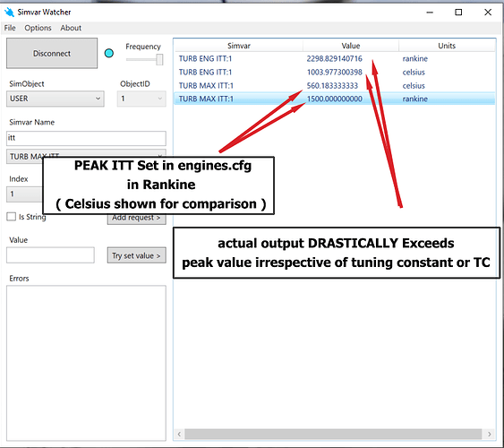
Task: Maximize the Simvar Watcher window
Action: pyautogui.click(x=458, y=13)
